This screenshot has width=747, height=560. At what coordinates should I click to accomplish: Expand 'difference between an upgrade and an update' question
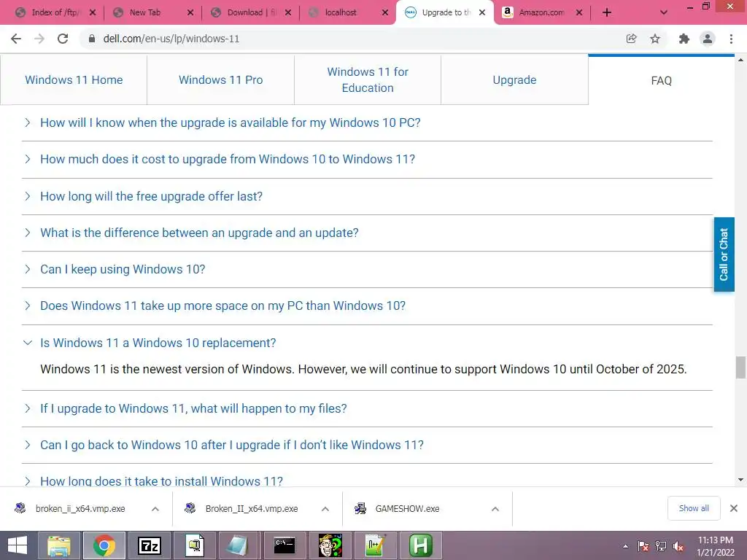coord(199,233)
